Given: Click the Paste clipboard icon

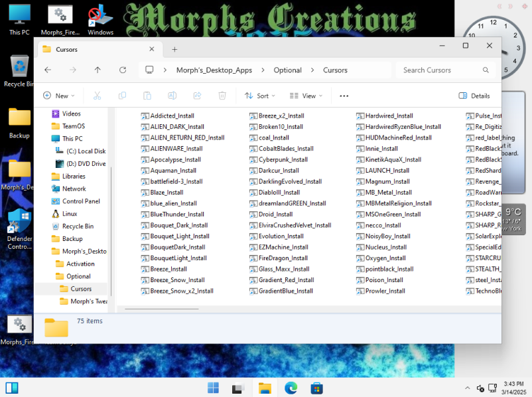Looking at the screenshot, I should (147, 96).
